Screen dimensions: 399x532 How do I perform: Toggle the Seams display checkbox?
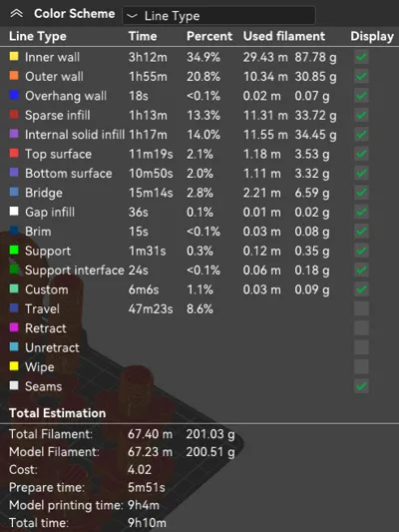[361, 386]
